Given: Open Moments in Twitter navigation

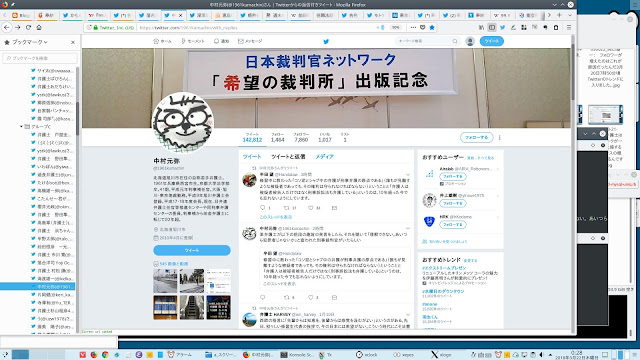Looking at the screenshot, I should point(192,41).
